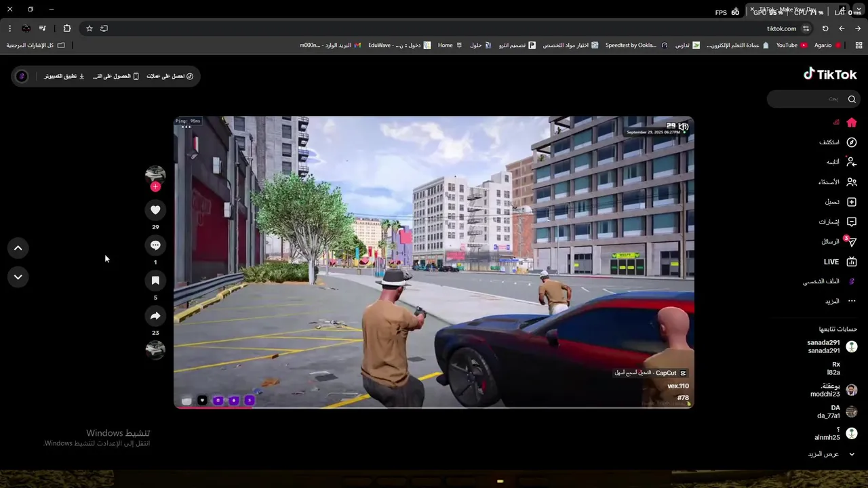Open the Friends tab
This screenshot has width=868, height=488.
tap(837, 182)
